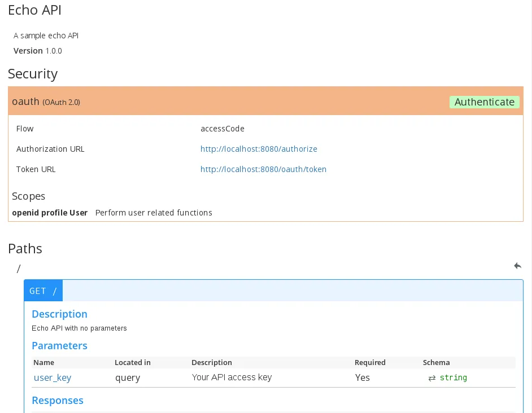Click the Flow label

pyautogui.click(x=25, y=129)
